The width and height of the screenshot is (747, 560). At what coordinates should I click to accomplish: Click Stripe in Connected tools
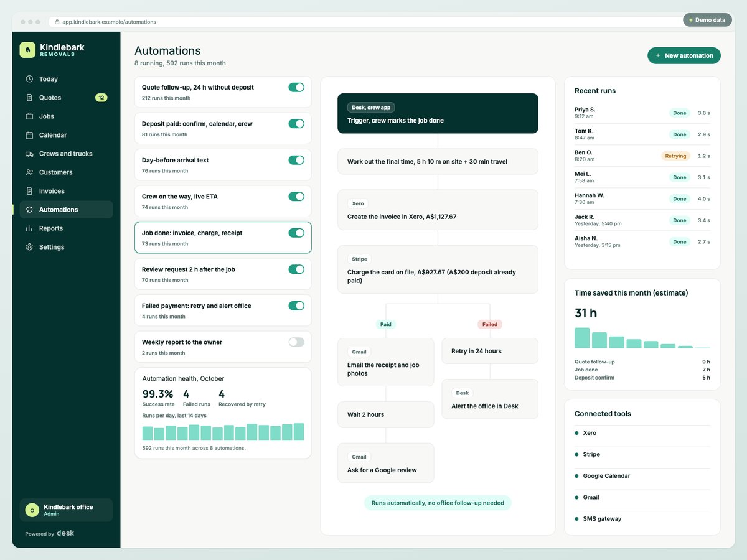pos(642,454)
